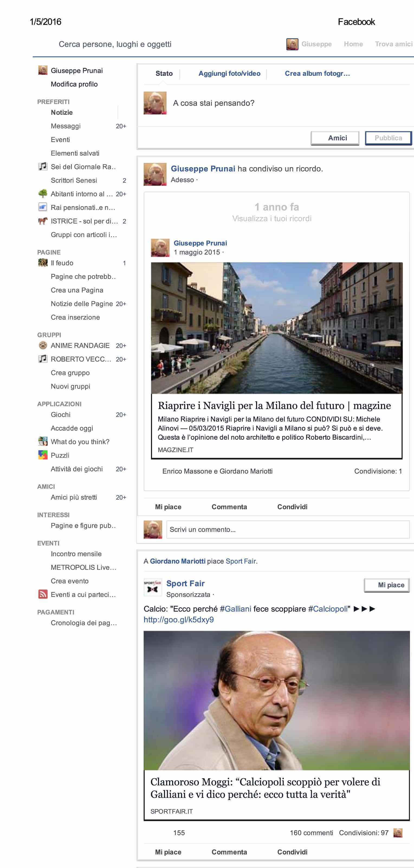Open Trova amici in top bar
414x868 pixels.
pyautogui.click(x=394, y=44)
